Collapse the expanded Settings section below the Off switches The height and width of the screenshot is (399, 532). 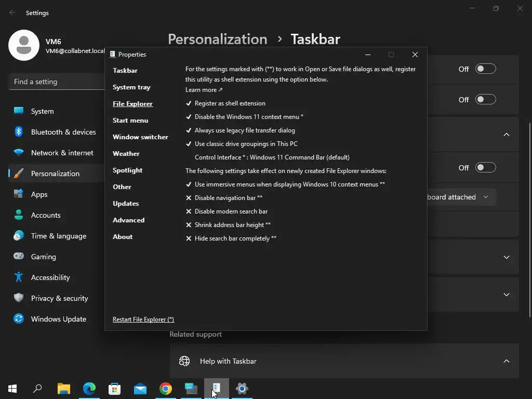point(506,135)
